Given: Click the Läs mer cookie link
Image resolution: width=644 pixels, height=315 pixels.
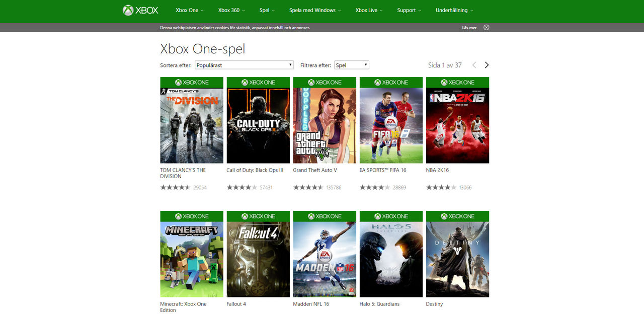Looking at the screenshot, I should coord(469,28).
